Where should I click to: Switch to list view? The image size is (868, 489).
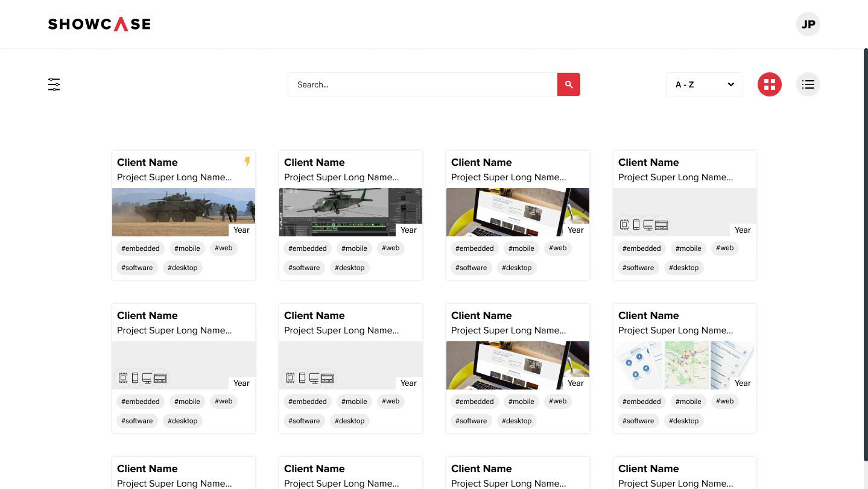(808, 84)
